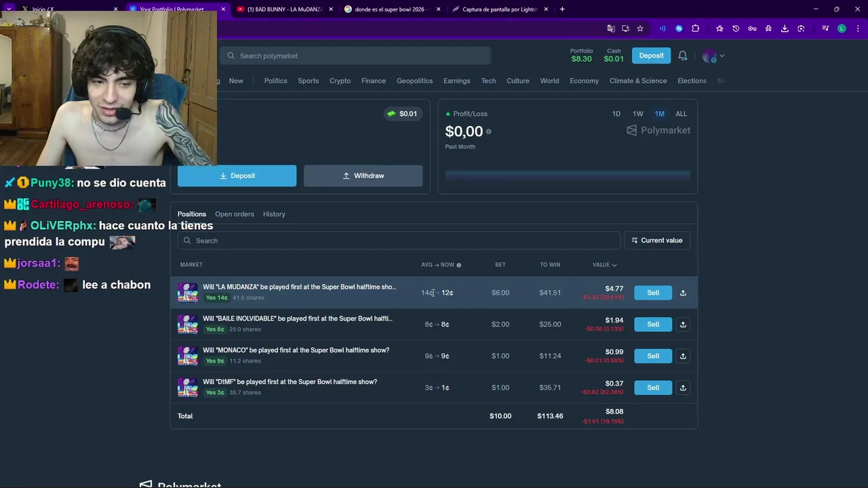Click the translate page icon in address bar

pos(611,28)
